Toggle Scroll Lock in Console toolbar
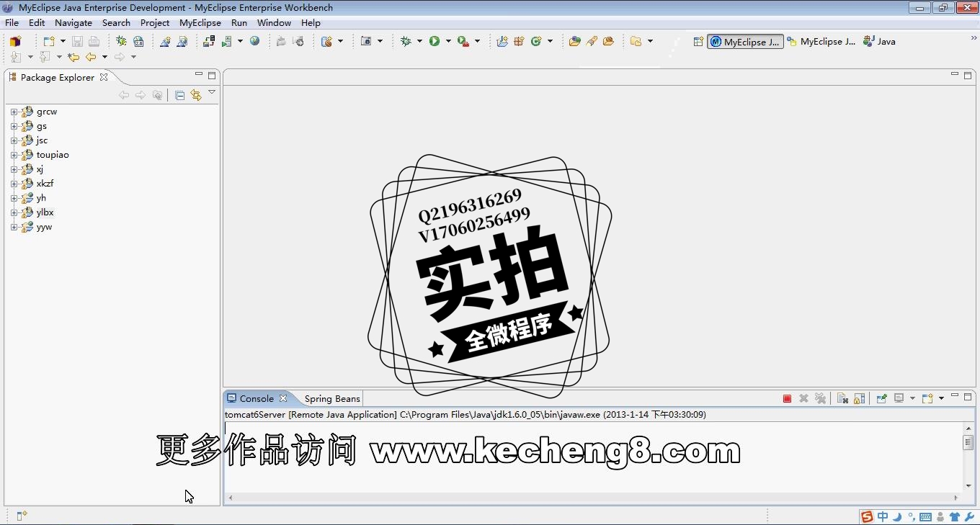 859,398
